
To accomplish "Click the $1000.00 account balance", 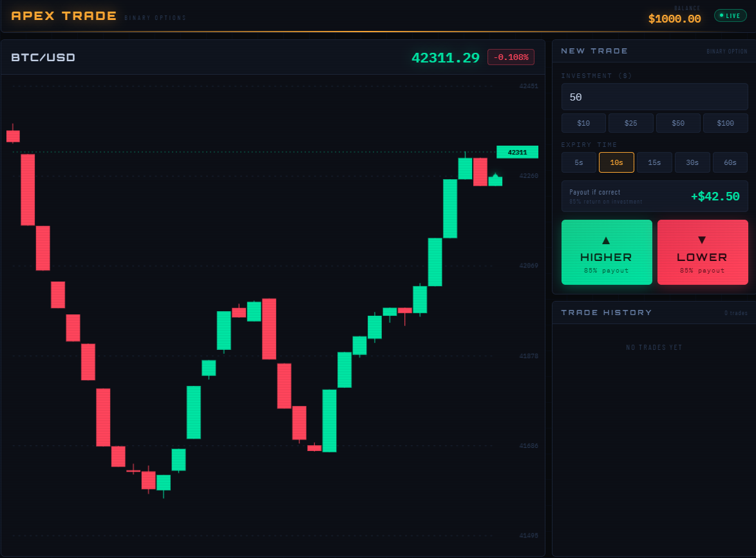I will point(674,19).
